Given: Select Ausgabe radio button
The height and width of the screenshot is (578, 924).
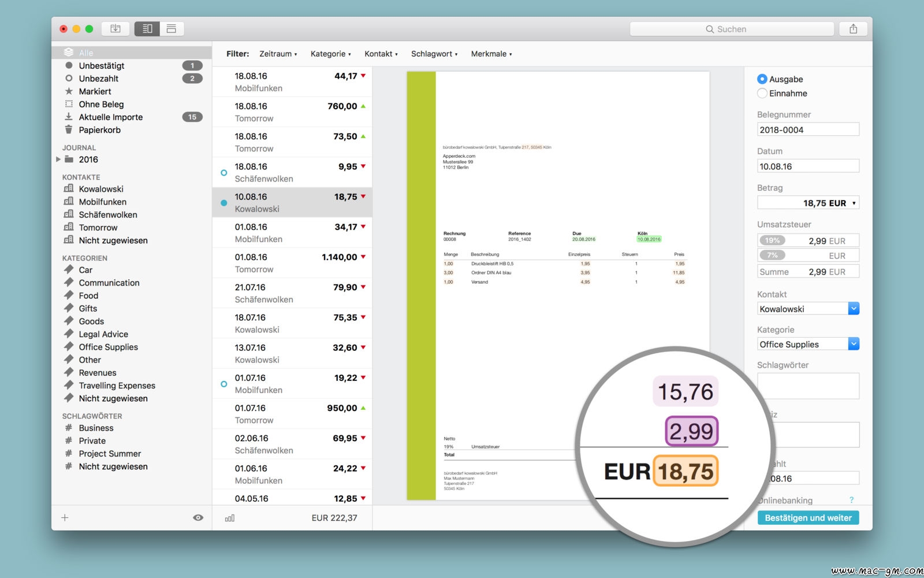Looking at the screenshot, I should click(x=762, y=79).
